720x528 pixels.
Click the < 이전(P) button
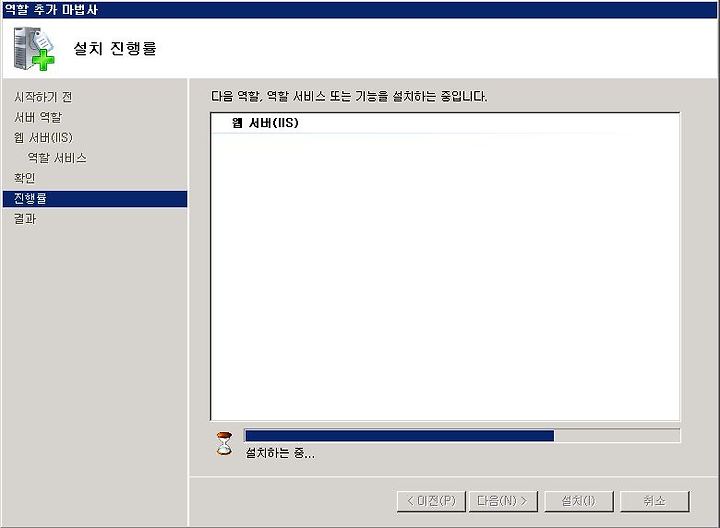pyautogui.click(x=431, y=501)
